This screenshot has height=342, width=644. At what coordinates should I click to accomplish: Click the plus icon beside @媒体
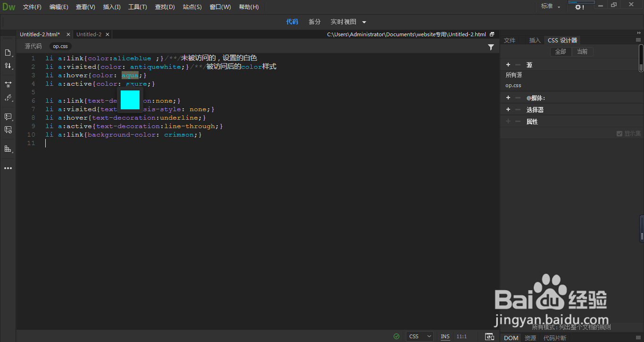click(508, 98)
